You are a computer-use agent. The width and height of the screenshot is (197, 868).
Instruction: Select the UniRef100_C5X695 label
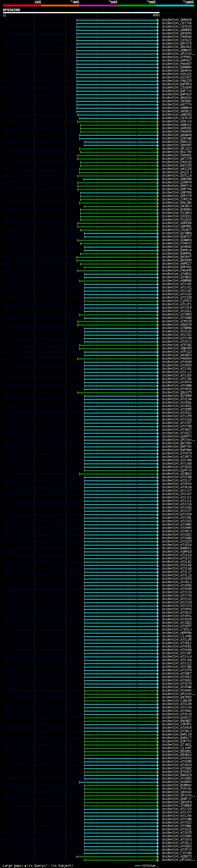(176, 88)
